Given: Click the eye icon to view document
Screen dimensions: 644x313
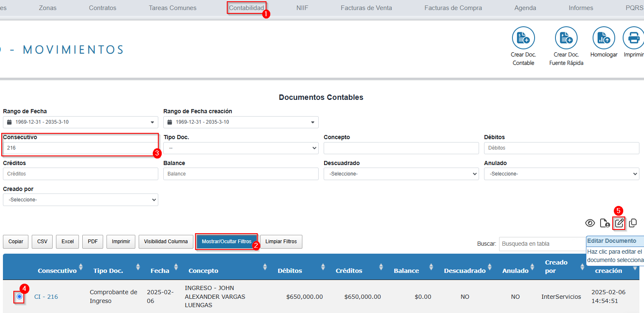Looking at the screenshot, I should pos(590,223).
